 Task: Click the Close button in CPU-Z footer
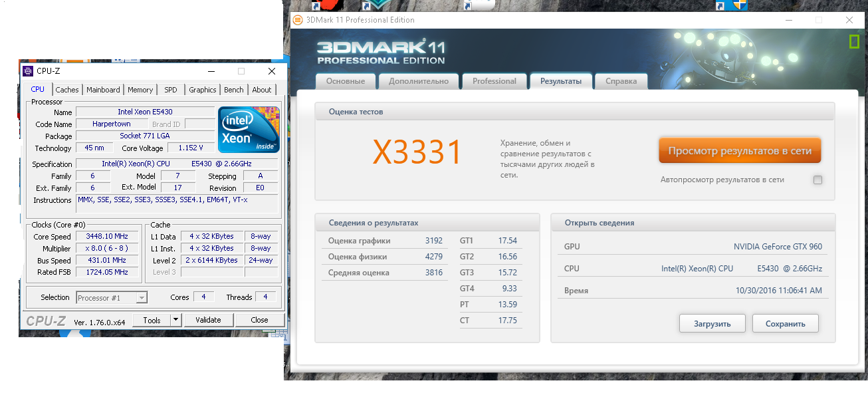(259, 320)
